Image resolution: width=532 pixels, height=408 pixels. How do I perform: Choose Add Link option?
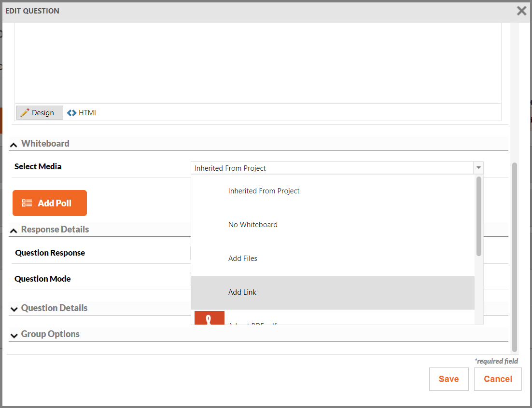coord(333,292)
